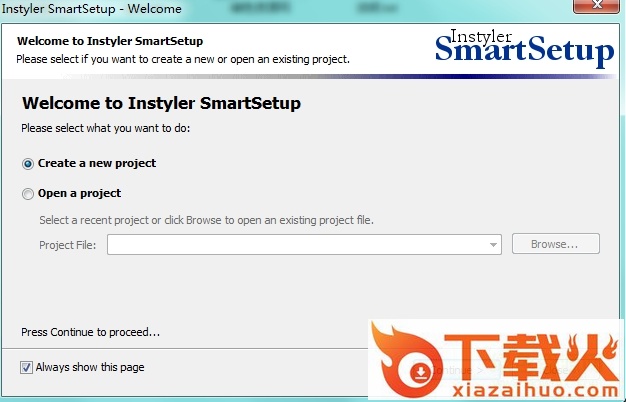This screenshot has height=402, width=626.
Task: Click the large 'Welcome to Instyler SmartSetup' heading
Action: pyautogui.click(x=161, y=103)
